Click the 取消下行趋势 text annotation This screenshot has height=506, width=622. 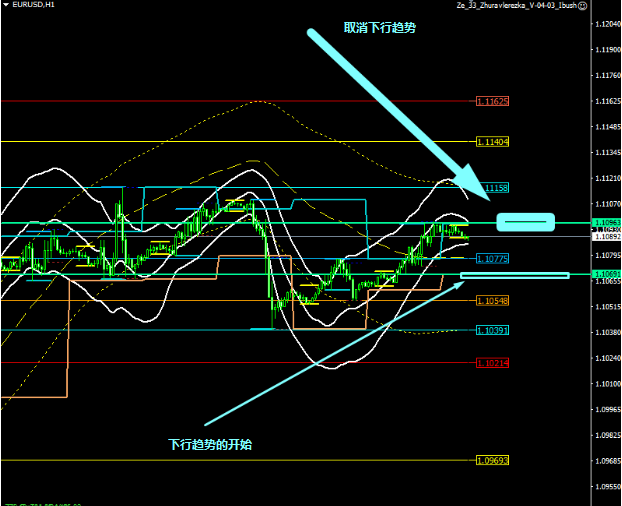(379, 29)
